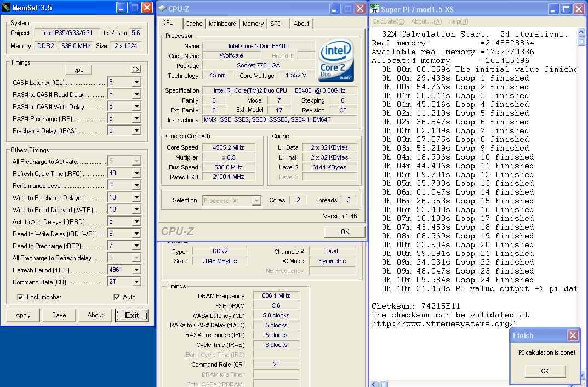Image resolution: width=588 pixels, height=387 pixels.
Task: Switch to the Cache tab
Action: pyautogui.click(x=194, y=24)
